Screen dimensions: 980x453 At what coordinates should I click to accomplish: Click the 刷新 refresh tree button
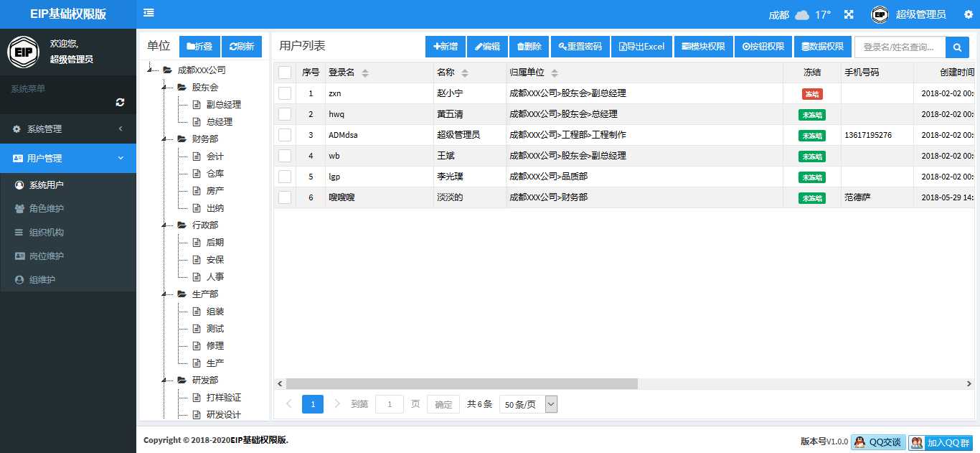coord(242,47)
